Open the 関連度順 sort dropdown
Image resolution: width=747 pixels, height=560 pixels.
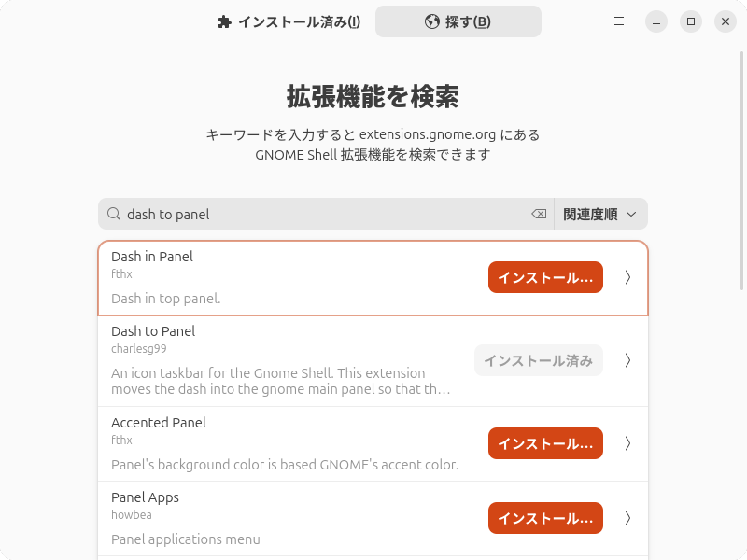coord(600,214)
